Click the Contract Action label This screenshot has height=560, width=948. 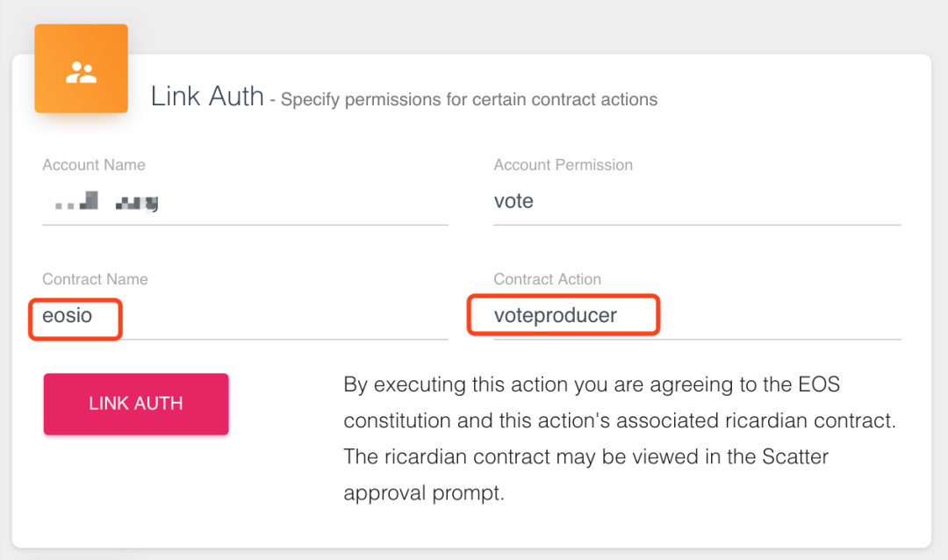click(547, 279)
